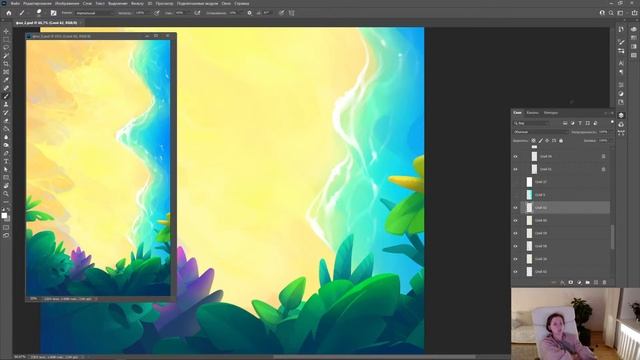Click the zoom percentage in the main status bar

20,357
